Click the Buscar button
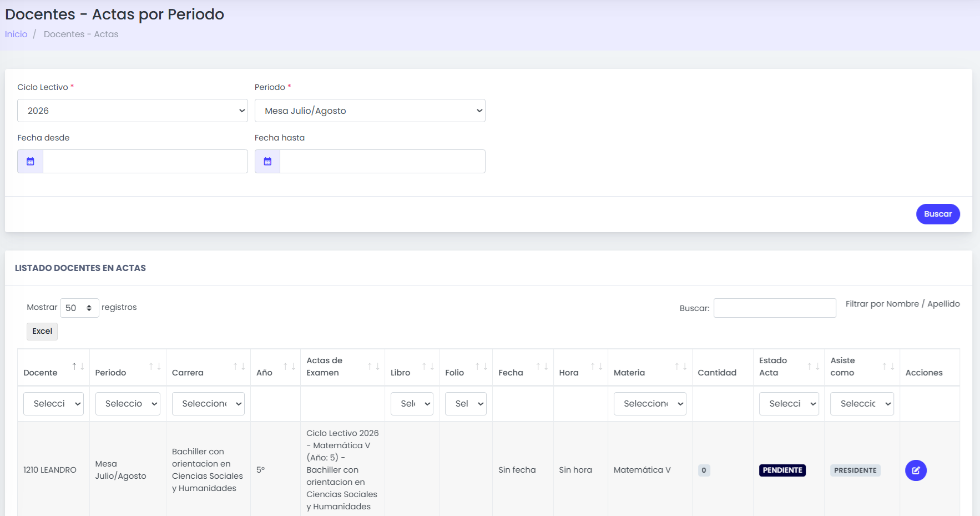 pos(938,214)
